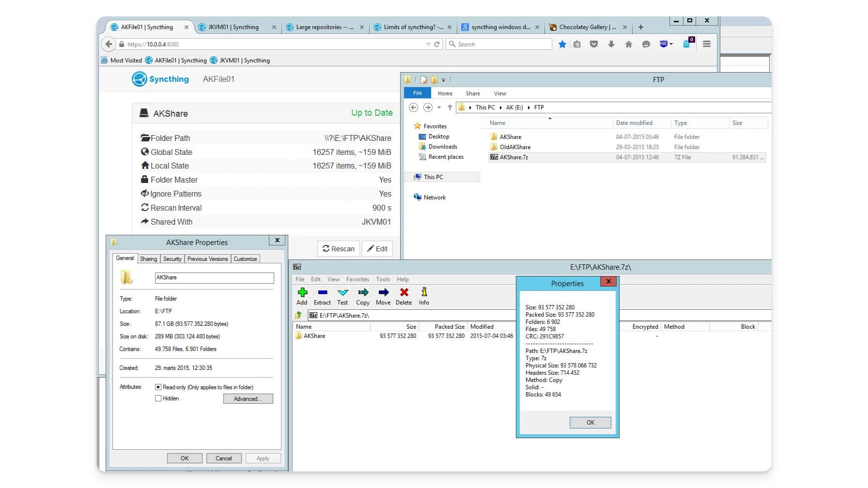The image size is (868, 488).
Task: Open new tab with plus icon
Action: click(x=641, y=27)
